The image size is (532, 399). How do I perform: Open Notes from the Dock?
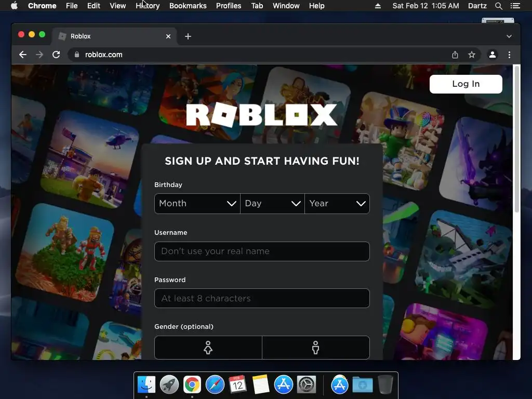pos(261,384)
